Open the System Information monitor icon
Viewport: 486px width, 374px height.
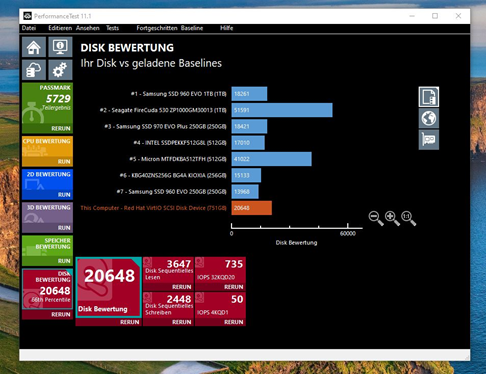click(x=60, y=47)
